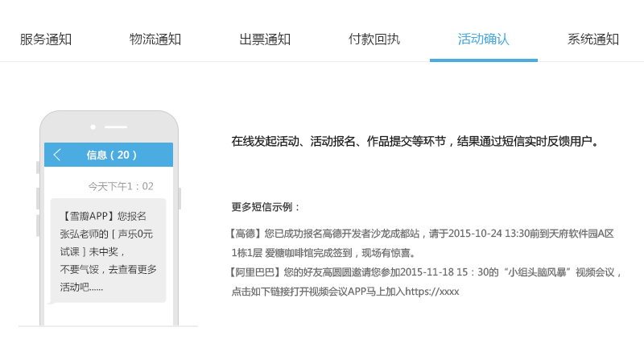Tap the 雪瓣APP message bubble
The image size is (644, 348).
(108, 251)
